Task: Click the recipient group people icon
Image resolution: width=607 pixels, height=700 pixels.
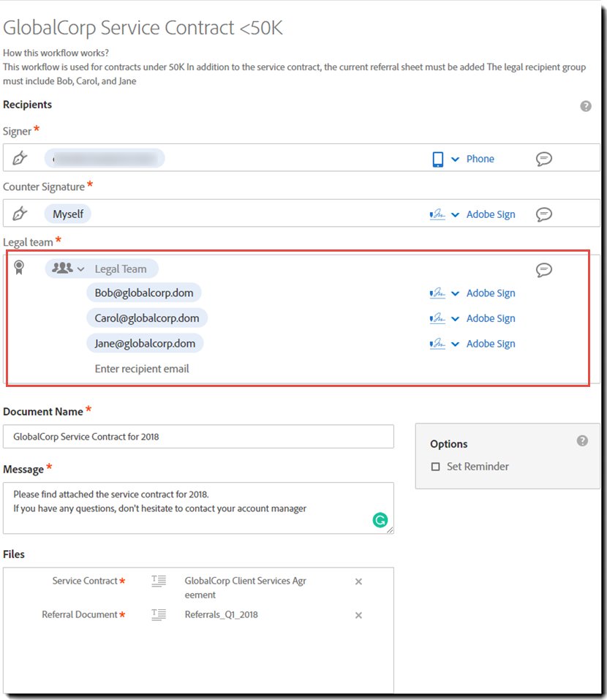Action: pyautogui.click(x=62, y=268)
